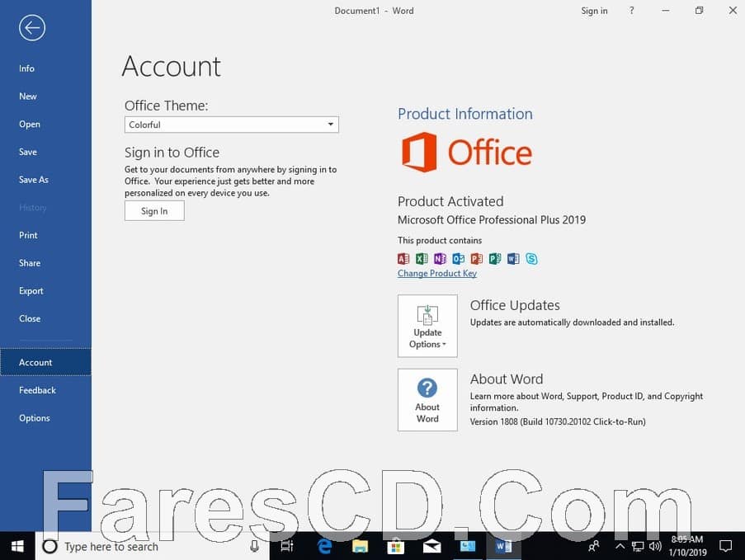The width and height of the screenshot is (745, 560).
Task: Show hidden system tray icons
Action: click(x=620, y=546)
